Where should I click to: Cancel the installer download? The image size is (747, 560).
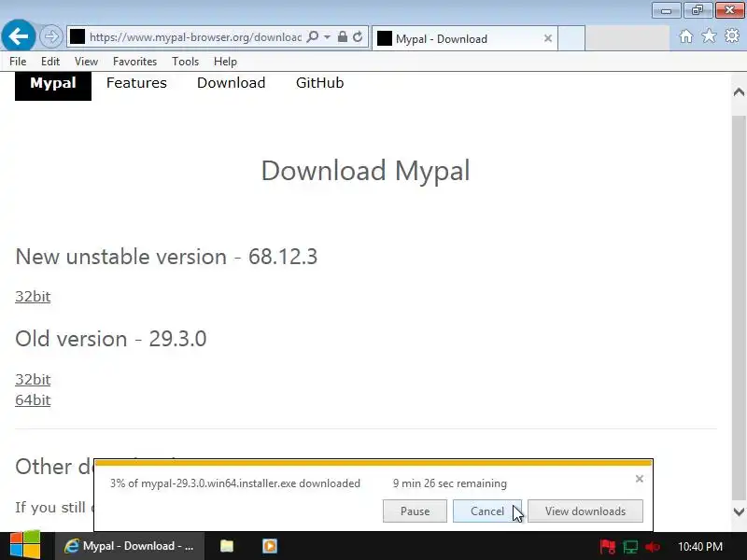click(487, 511)
